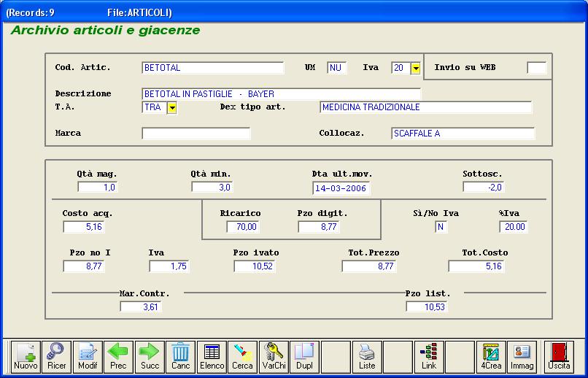Screen dimensions: 588x378
Task: Open the Liste printer icon
Action: click(x=367, y=357)
